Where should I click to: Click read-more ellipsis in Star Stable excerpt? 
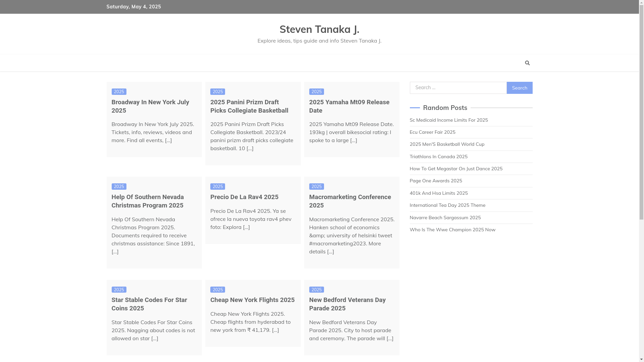[155, 338]
